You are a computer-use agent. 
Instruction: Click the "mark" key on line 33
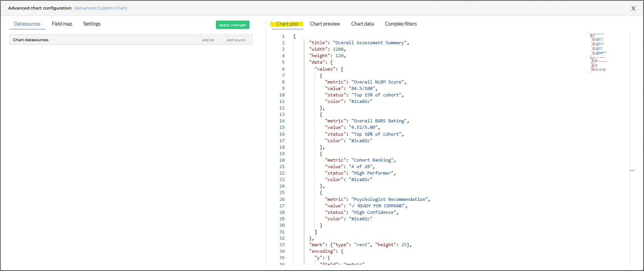(x=317, y=245)
